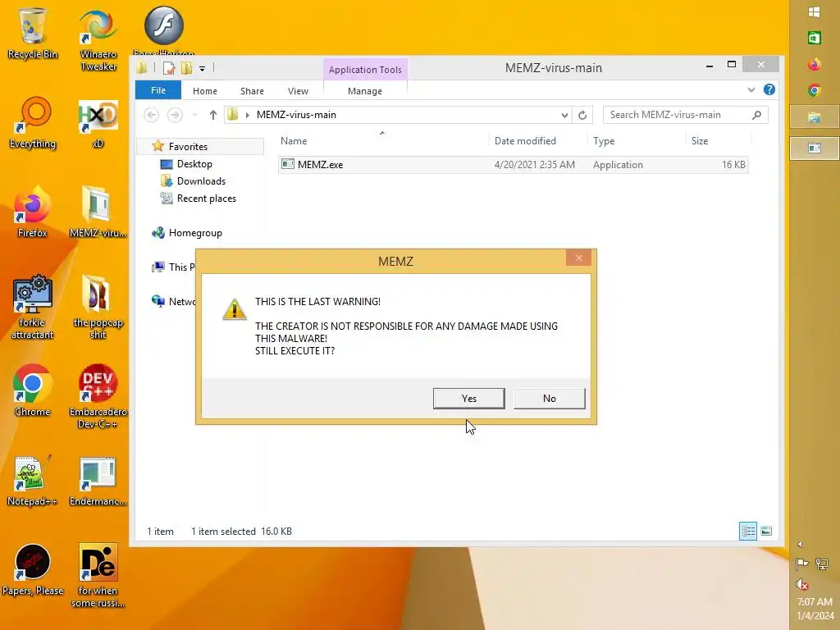
Task: Click No in the MEMZ warning dialog
Action: (549, 399)
